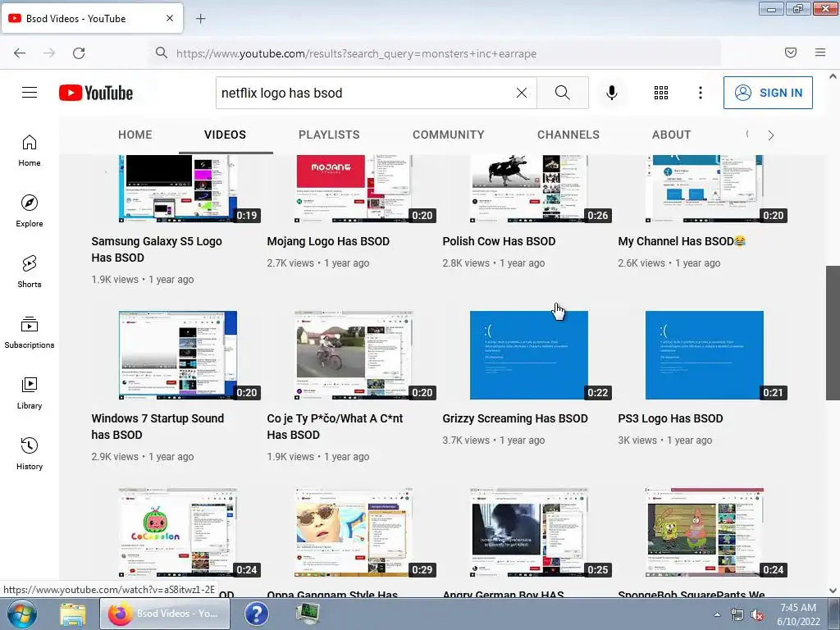This screenshot has height=630, width=840.
Task: Click the Angry German Boy thumbnail
Action: (529, 532)
